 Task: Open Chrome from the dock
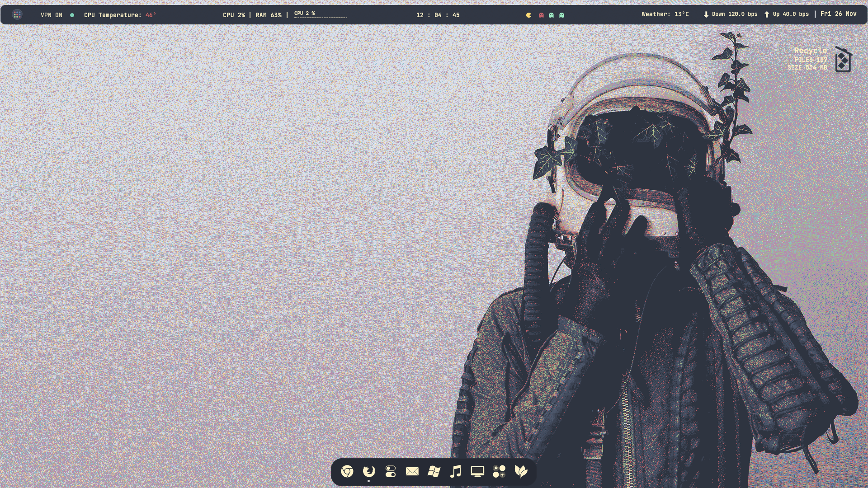pos(347,471)
